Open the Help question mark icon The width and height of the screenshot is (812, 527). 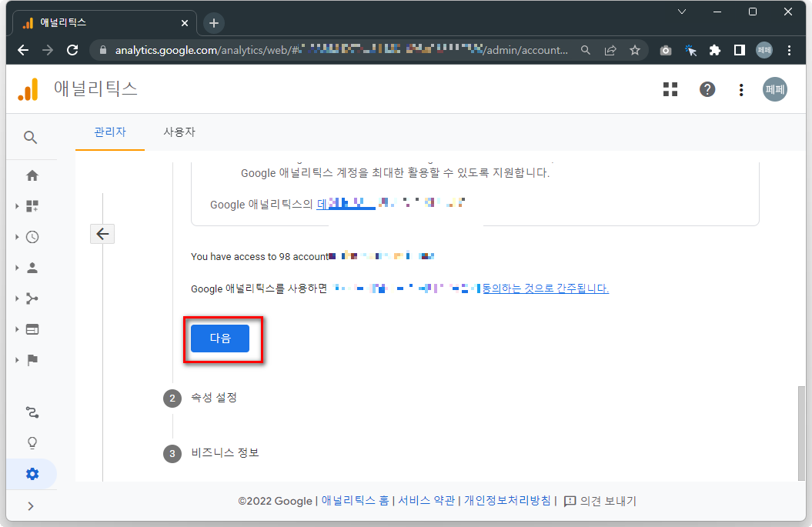coord(707,89)
